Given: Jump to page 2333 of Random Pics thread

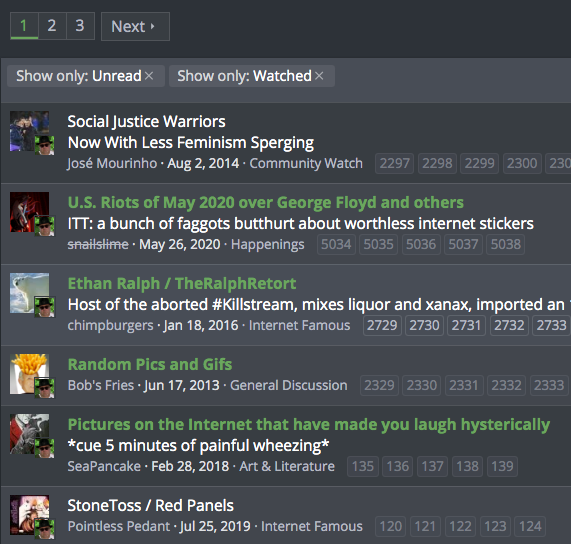Looking at the screenshot, I should 549,385.
